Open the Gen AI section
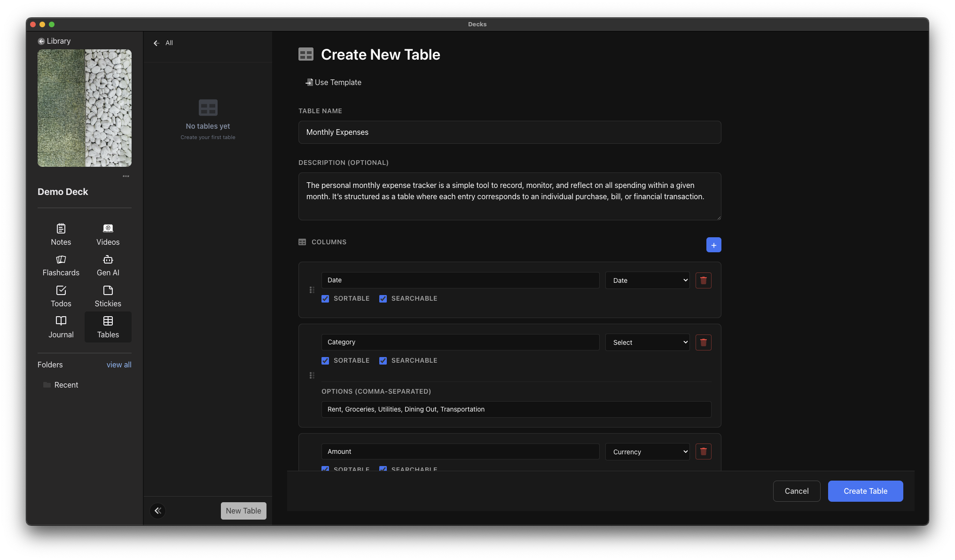 pyautogui.click(x=108, y=265)
